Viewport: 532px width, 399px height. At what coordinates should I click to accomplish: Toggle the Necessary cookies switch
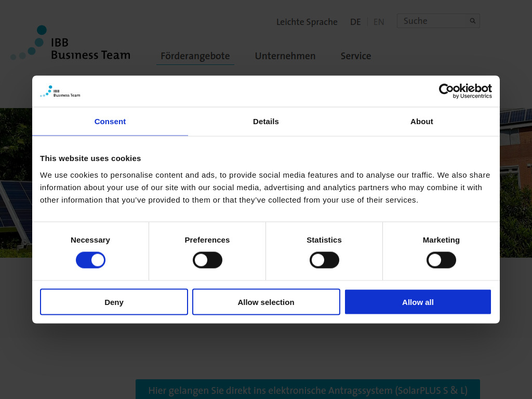90,260
